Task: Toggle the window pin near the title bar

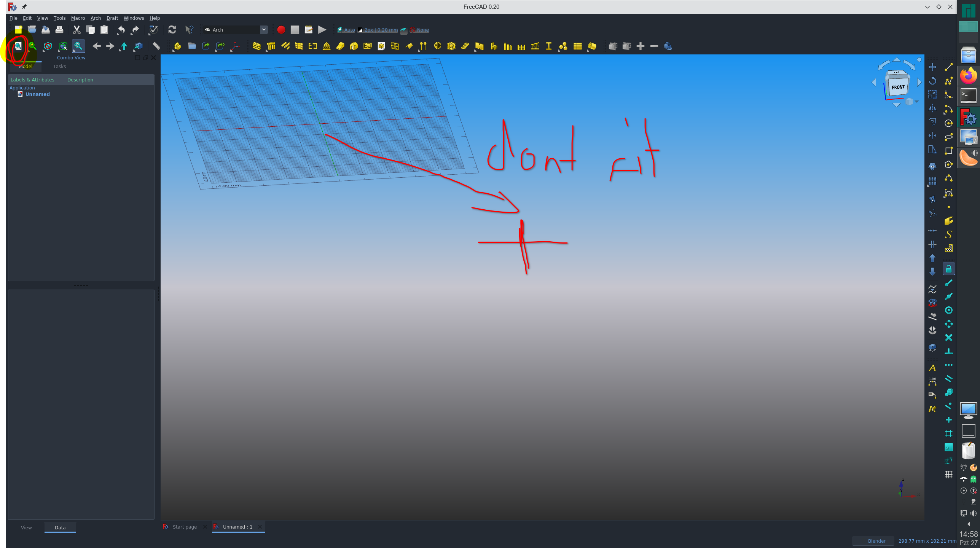Action: pyautogui.click(x=24, y=6)
